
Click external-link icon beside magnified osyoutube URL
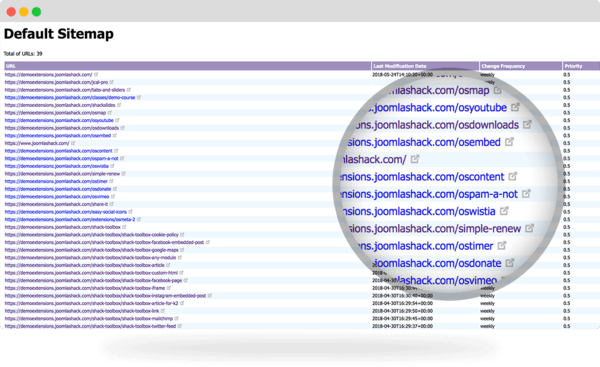pos(515,108)
